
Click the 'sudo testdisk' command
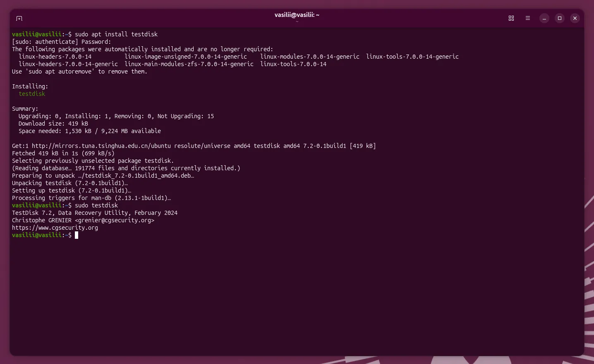tap(96, 205)
